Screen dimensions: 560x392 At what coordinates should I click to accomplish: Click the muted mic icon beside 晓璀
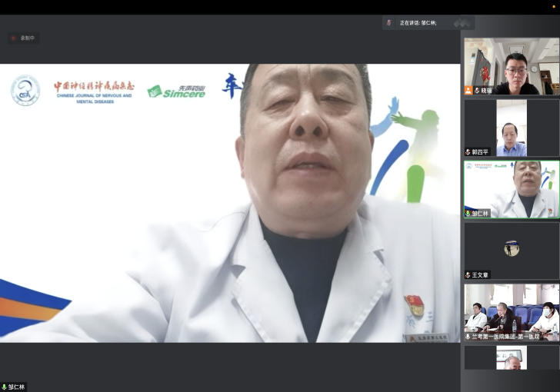[477, 91]
